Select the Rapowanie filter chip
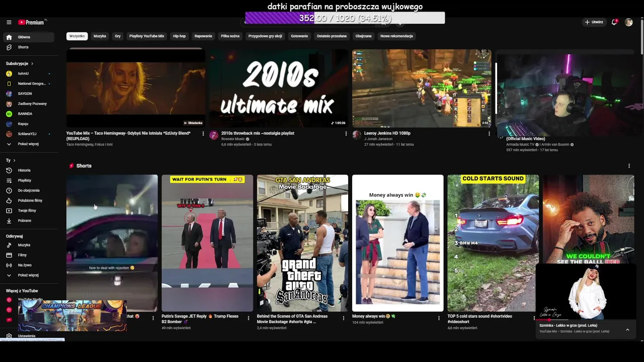 click(x=203, y=36)
